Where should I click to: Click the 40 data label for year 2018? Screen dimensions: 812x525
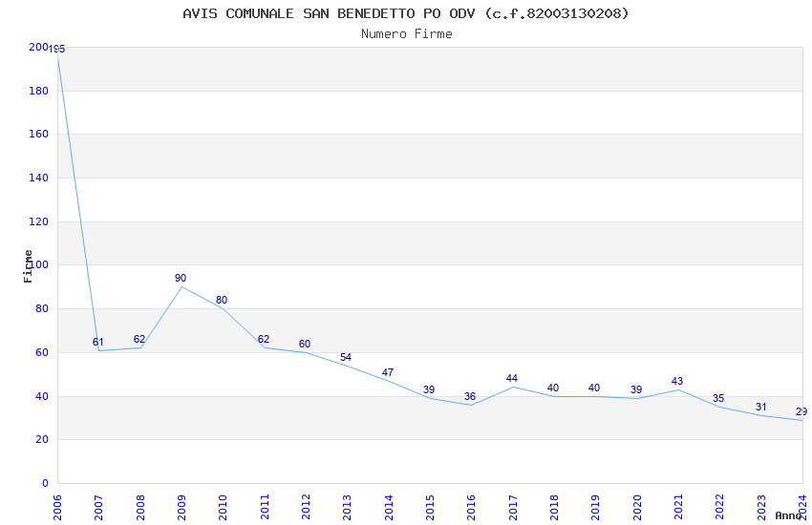[x=553, y=388]
